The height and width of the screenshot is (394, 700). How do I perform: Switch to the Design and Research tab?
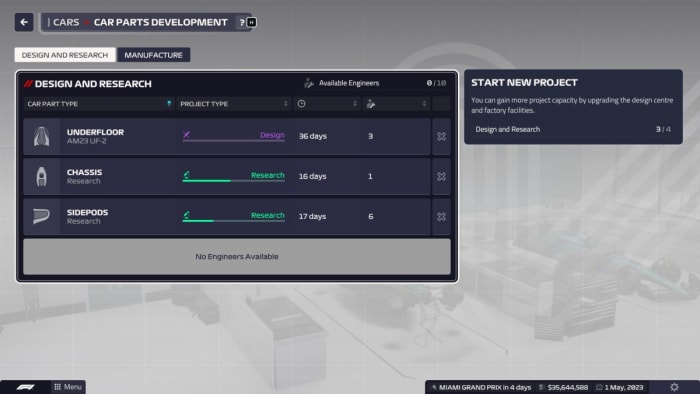pyautogui.click(x=65, y=55)
